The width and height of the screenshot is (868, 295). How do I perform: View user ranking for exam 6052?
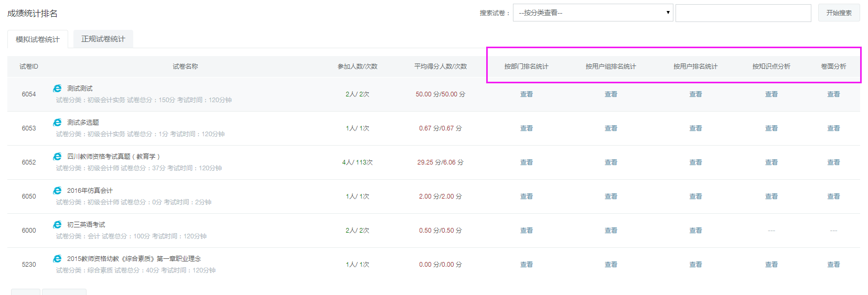[x=695, y=162]
